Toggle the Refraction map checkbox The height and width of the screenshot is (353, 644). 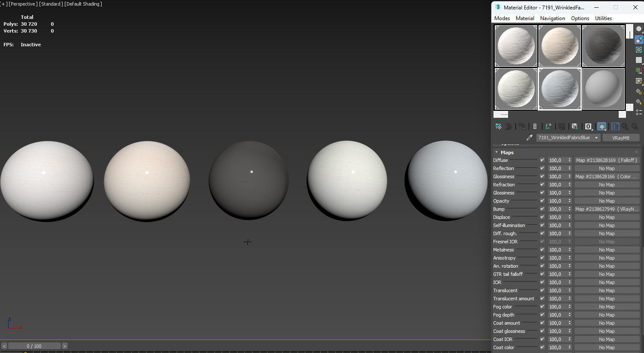pyautogui.click(x=542, y=185)
